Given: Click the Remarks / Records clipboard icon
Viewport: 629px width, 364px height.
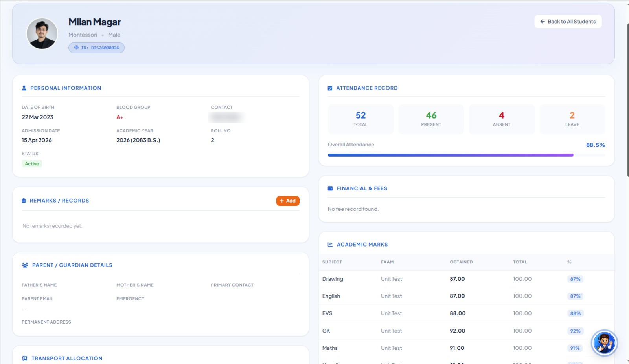Looking at the screenshot, I should [x=24, y=201].
